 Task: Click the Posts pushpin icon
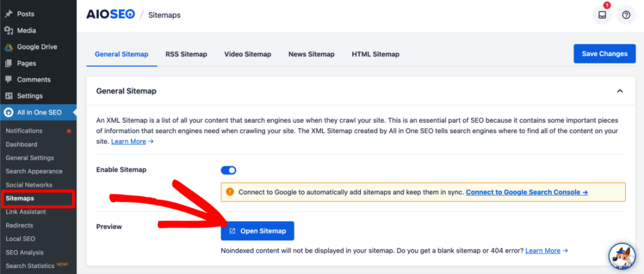tap(9, 14)
